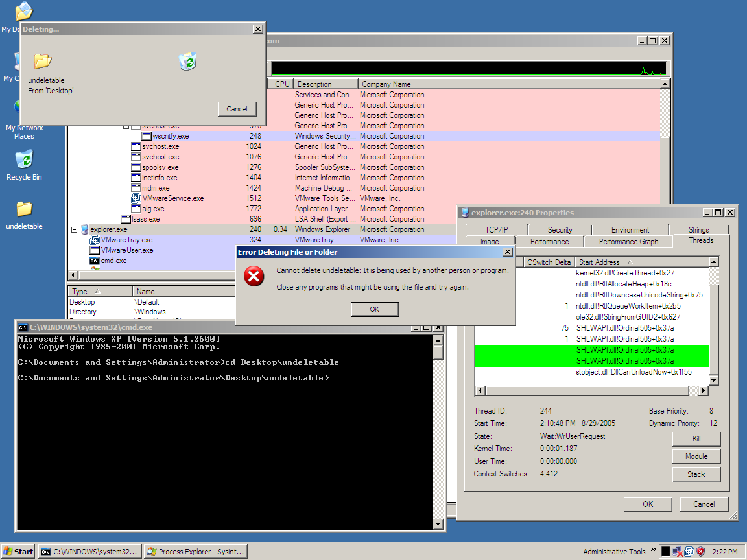Sort threads by CSwitch Delta column

549,262
